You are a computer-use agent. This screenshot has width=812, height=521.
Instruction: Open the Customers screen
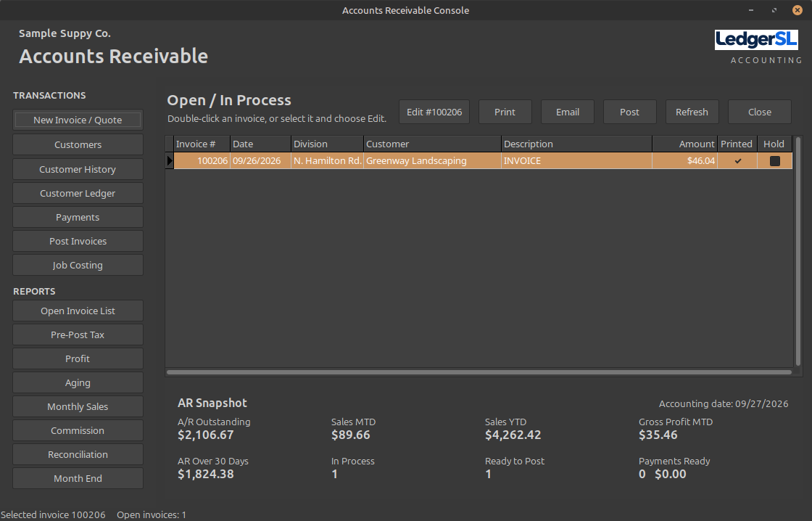click(x=78, y=144)
